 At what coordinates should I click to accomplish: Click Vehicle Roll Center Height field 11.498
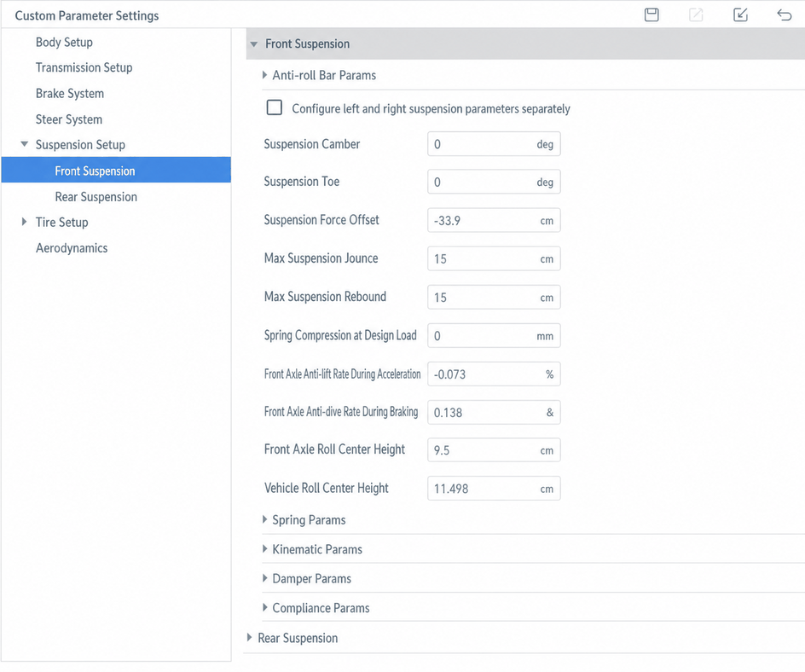click(x=494, y=488)
